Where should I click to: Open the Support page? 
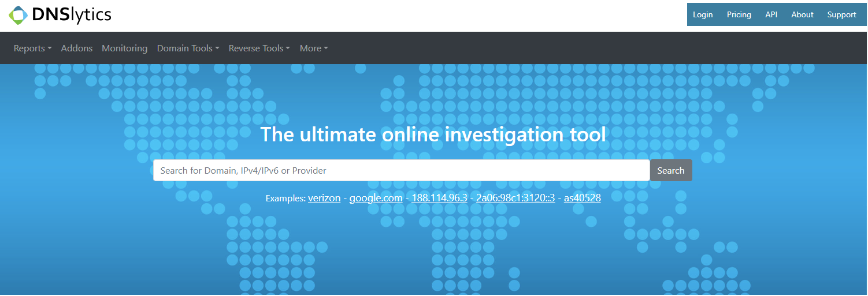click(x=841, y=14)
